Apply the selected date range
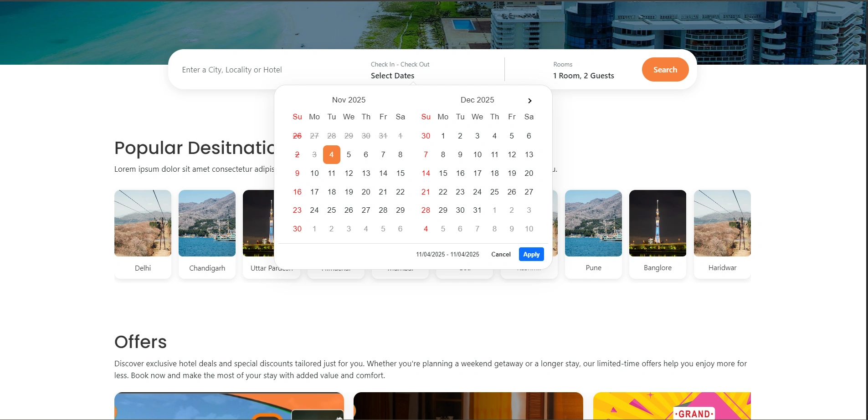 [x=531, y=254]
